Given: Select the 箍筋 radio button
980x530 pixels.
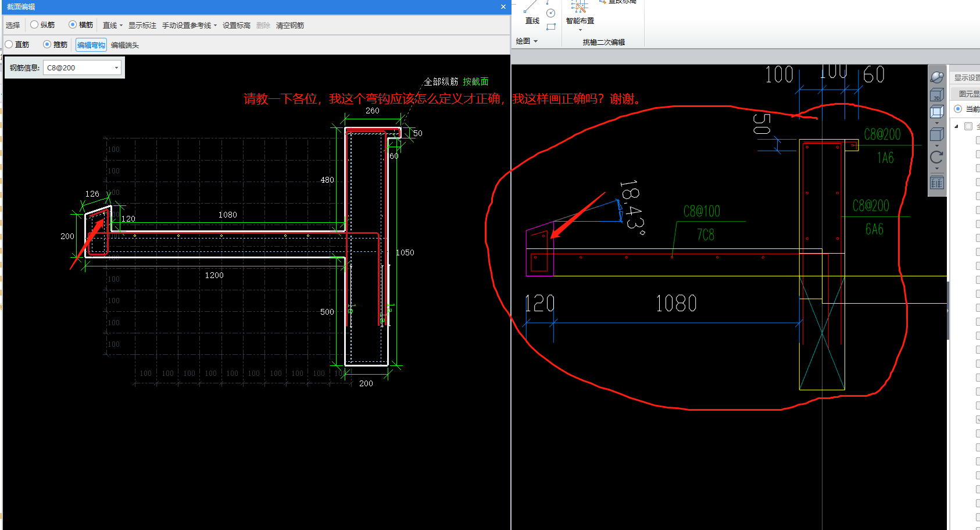Looking at the screenshot, I should pyautogui.click(x=47, y=44).
